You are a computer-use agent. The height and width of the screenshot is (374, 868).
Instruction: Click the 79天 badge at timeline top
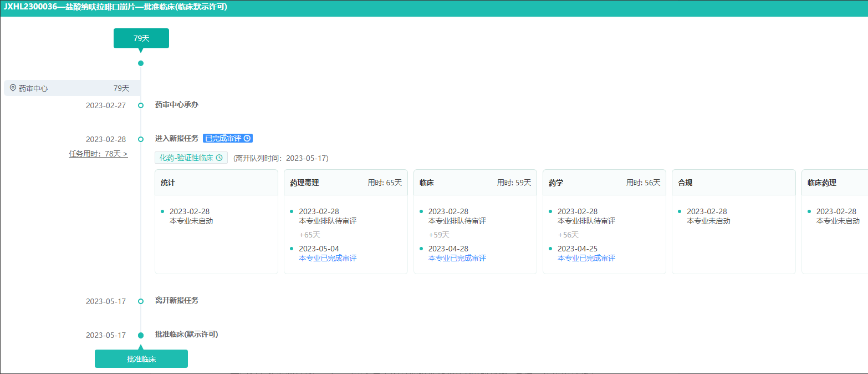point(141,38)
